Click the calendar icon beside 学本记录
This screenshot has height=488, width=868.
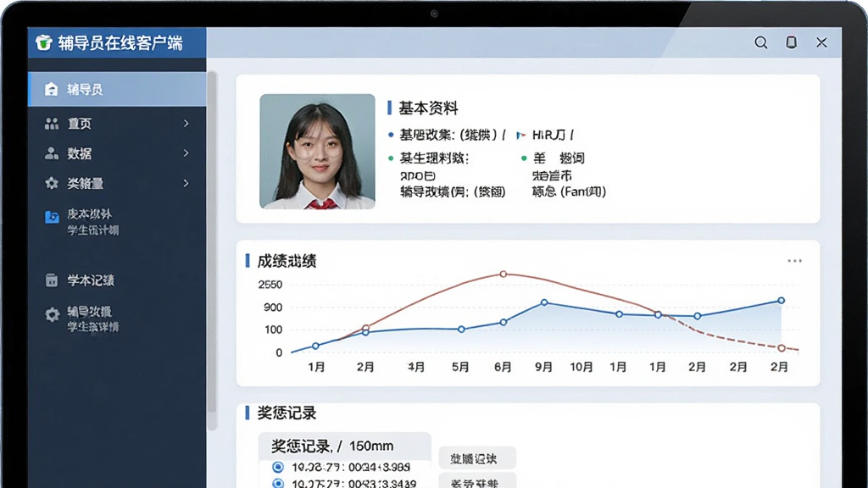click(x=52, y=280)
